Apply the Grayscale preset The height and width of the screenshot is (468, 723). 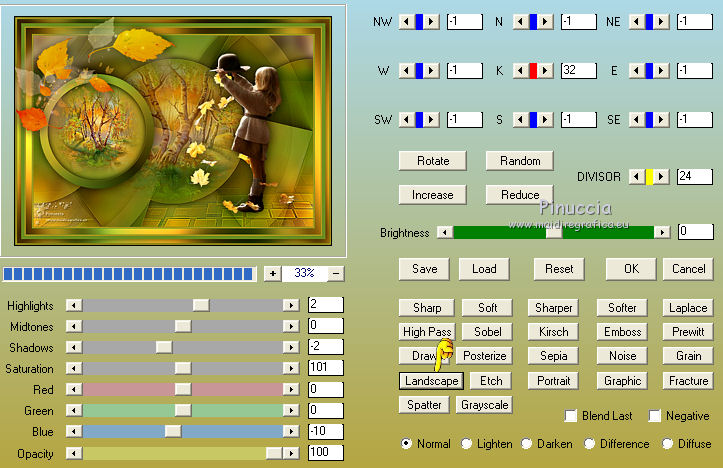tap(485, 405)
